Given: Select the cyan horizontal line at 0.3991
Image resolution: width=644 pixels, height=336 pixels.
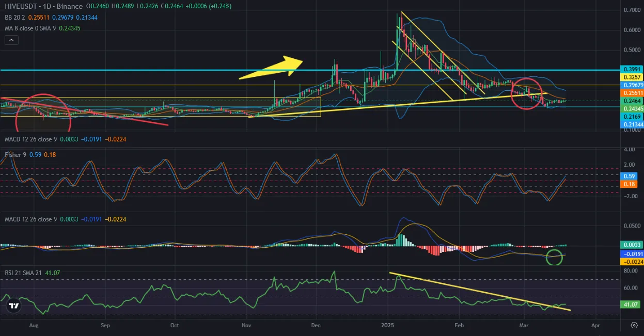Looking at the screenshot, I should coord(309,70).
